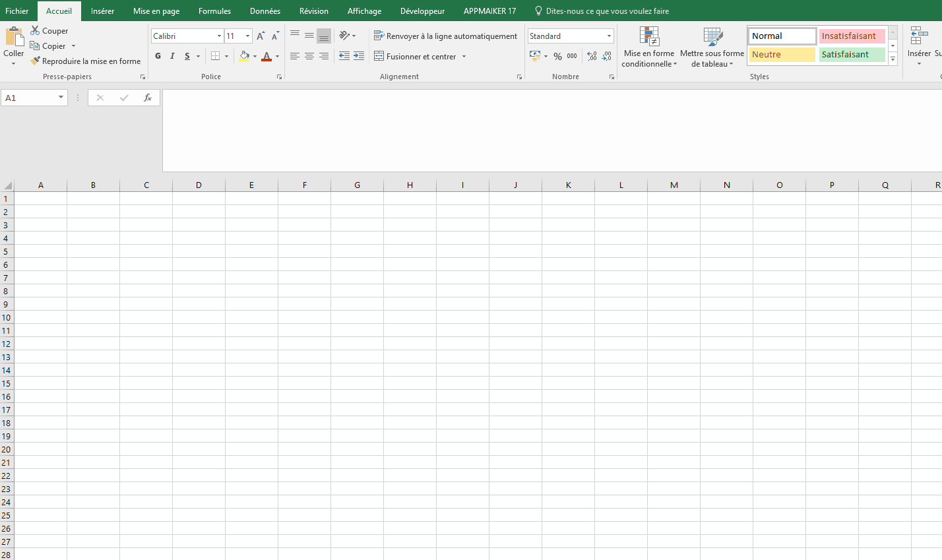Toggle bold with the G button

pos(158,57)
